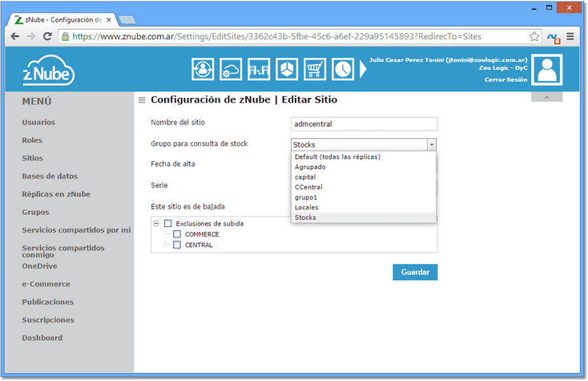Reload the page with refresh icon
Viewport: 588px width, 381px height.
pyautogui.click(x=47, y=36)
